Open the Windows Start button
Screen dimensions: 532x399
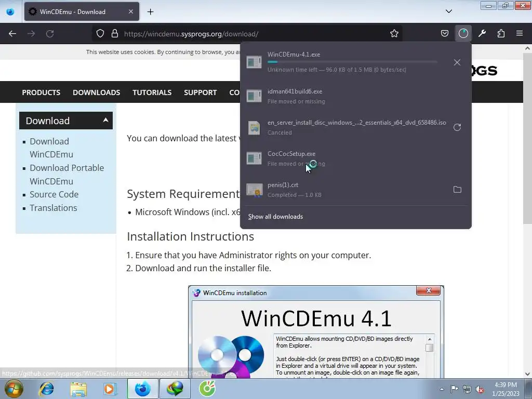coord(13,389)
